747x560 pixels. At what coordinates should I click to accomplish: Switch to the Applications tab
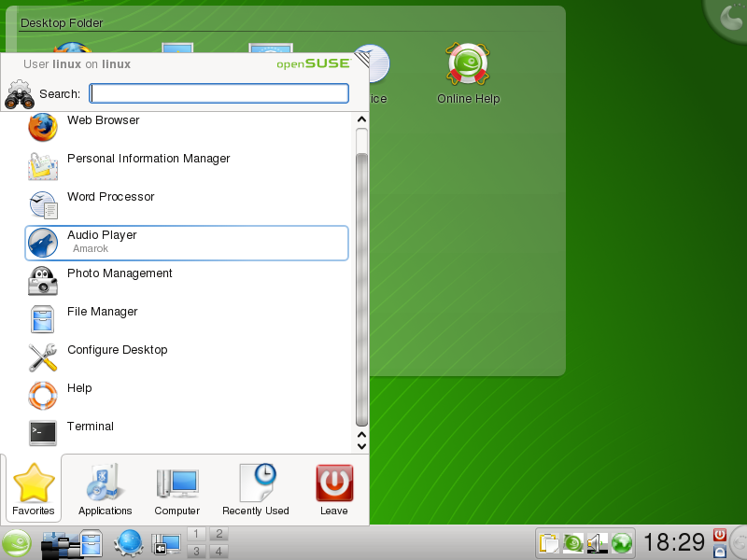(x=105, y=490)
